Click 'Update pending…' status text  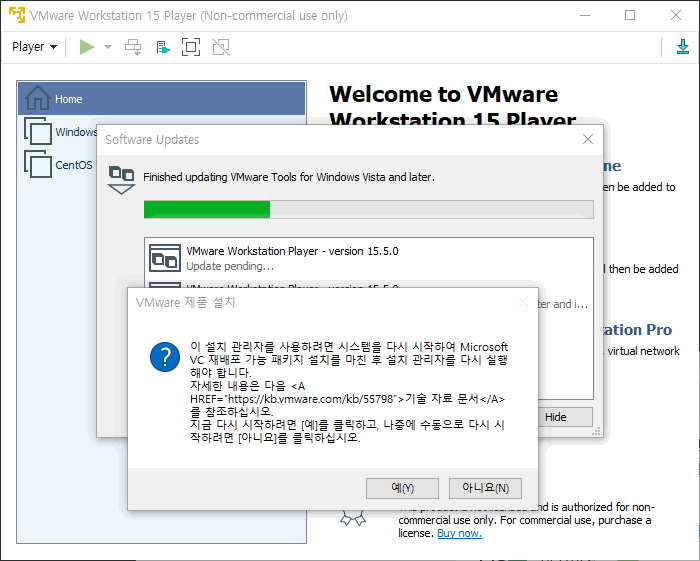click(x=230, y=266)
